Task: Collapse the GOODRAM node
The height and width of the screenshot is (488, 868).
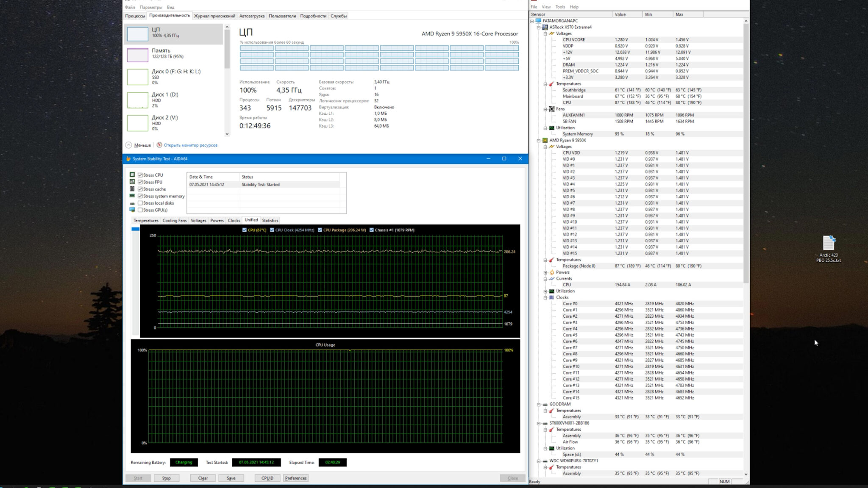Action: 539,404
